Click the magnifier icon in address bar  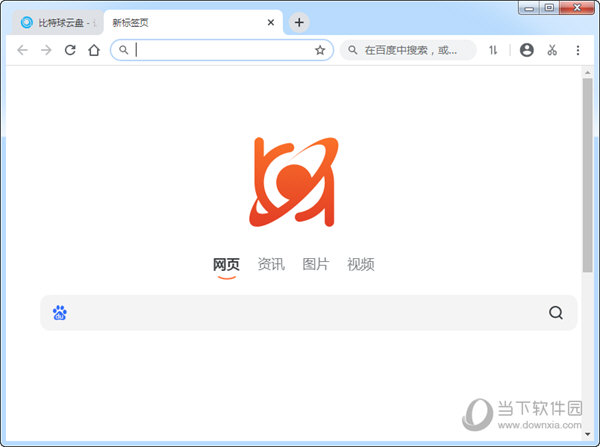pyautogui.click(x=123, y=50)
